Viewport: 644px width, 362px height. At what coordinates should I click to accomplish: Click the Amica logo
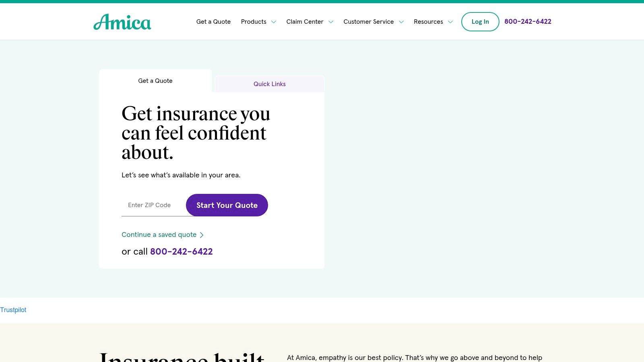click(122, 22)
